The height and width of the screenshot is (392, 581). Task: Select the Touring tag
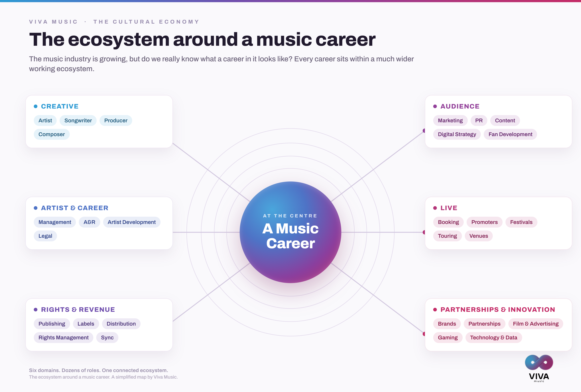447,236
